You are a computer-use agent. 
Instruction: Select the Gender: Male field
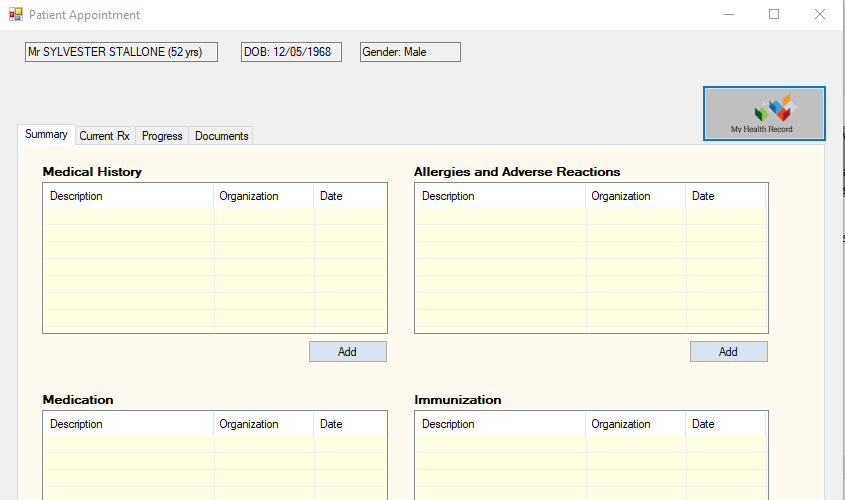pos(410,52)
